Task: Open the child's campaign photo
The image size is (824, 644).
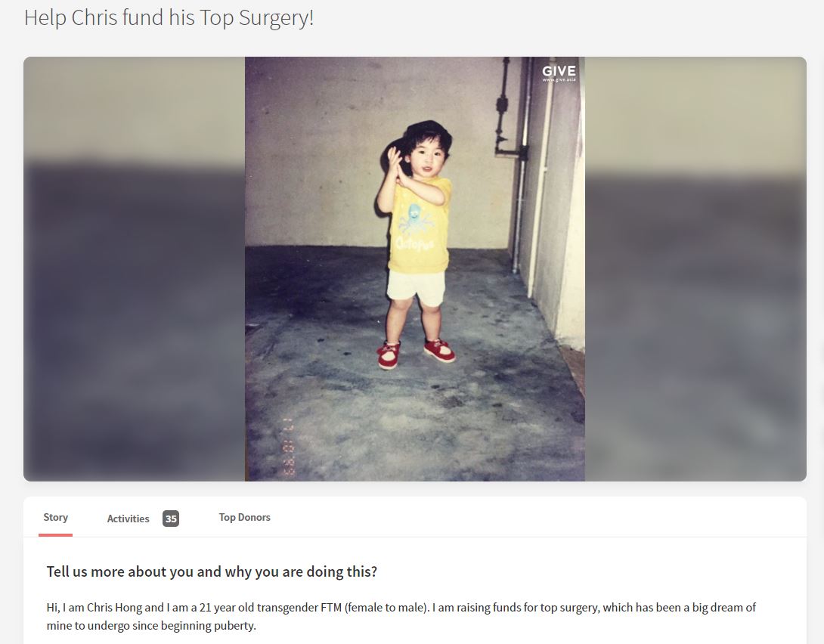Action: (x=414, y=269)
